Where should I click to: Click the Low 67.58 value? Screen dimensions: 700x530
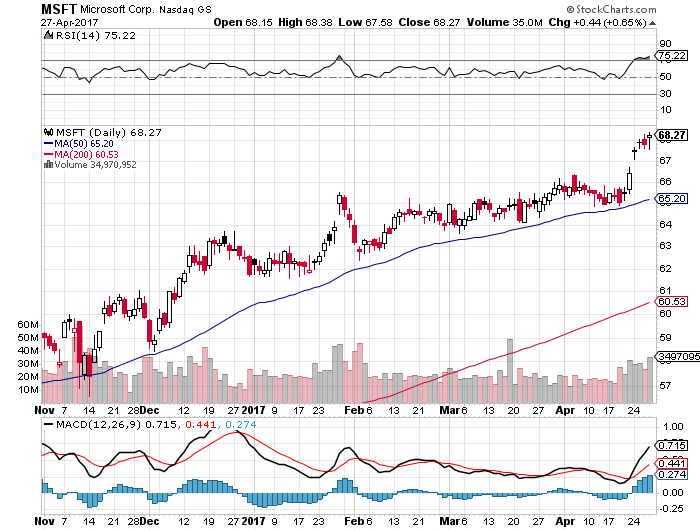[365, 22]
